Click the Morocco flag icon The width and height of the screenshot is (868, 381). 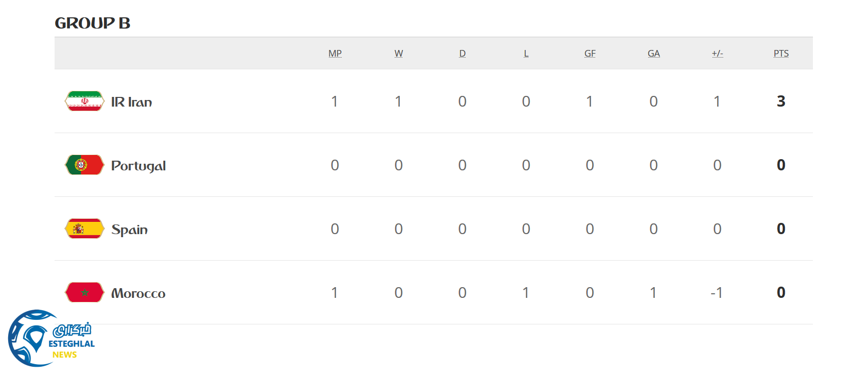pos(85,292)
